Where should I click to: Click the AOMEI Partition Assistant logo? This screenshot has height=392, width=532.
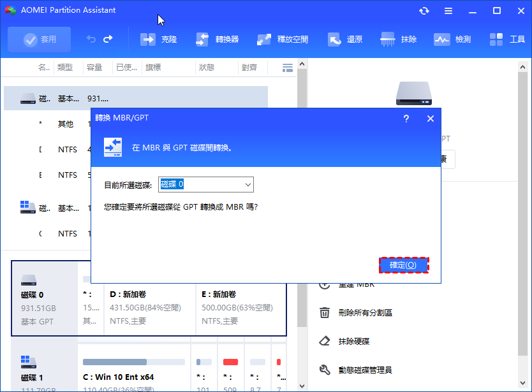click(x=11, y=10)
